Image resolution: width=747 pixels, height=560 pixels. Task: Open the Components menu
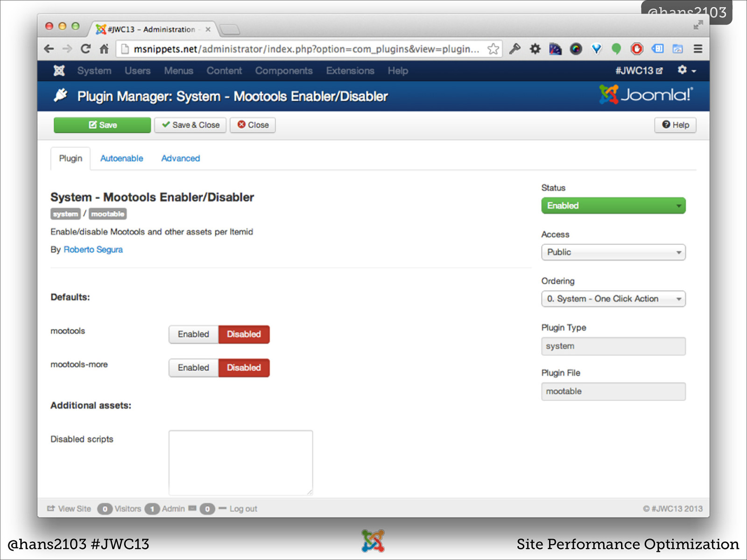(x=284, y=70)
